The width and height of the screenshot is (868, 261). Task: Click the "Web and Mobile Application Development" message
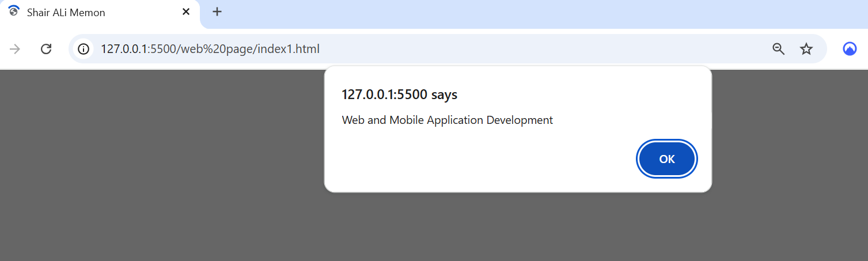click(447, 120)
